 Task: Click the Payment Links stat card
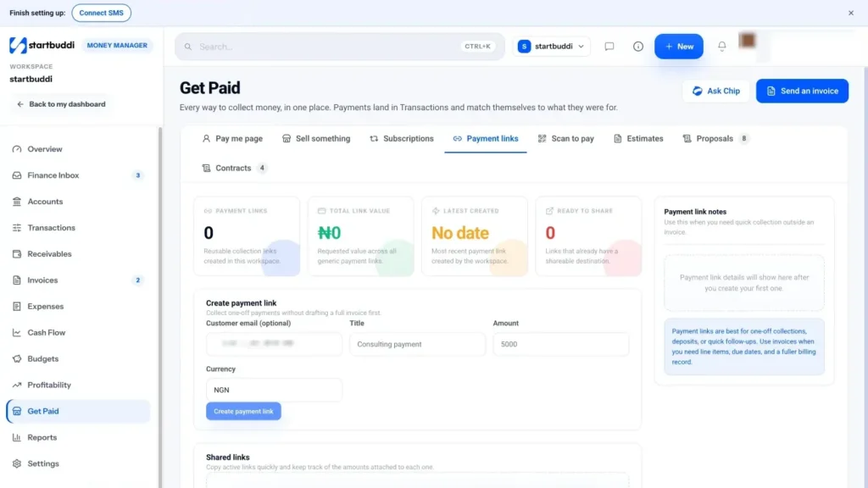(247, 236)
